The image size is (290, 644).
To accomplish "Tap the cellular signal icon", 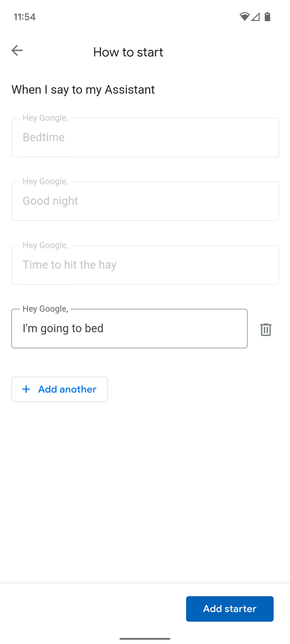I will [255, 17].
